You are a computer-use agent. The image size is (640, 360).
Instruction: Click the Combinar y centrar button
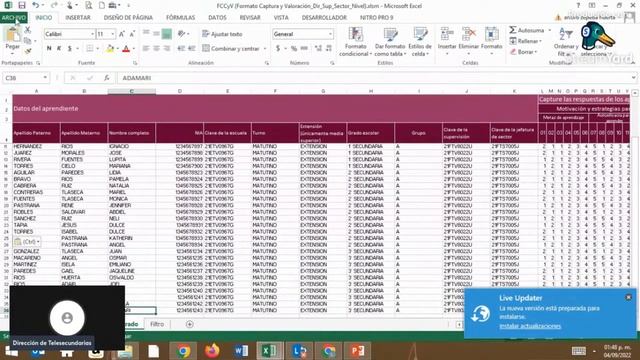231,49
